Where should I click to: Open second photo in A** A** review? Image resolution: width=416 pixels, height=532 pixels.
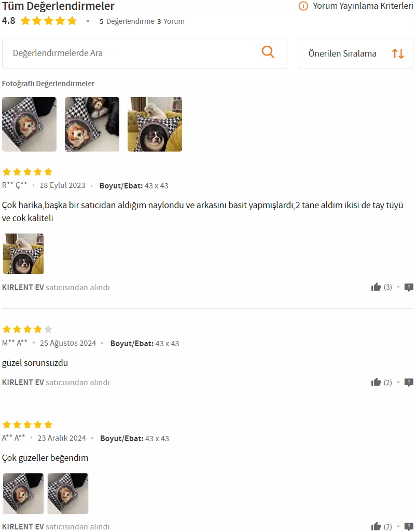[68, 493]
